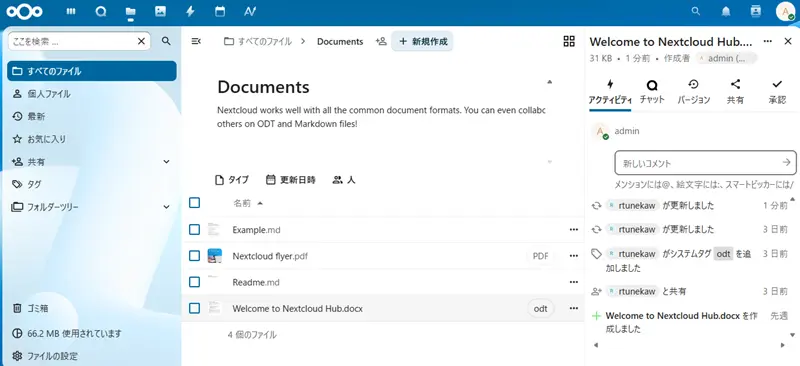Viewport: 800px width, 366px height.
Task: Check the Example.md checkbox
Action: (194, 230)
